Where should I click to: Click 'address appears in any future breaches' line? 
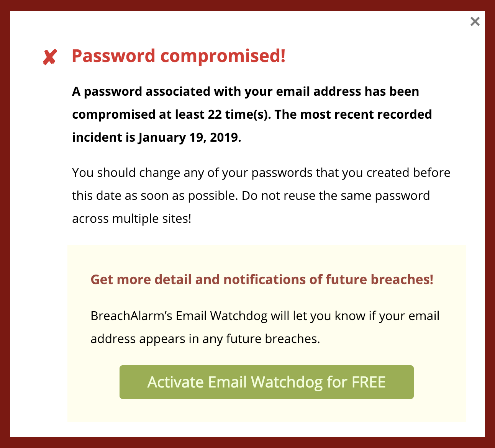tap(205, 339)
